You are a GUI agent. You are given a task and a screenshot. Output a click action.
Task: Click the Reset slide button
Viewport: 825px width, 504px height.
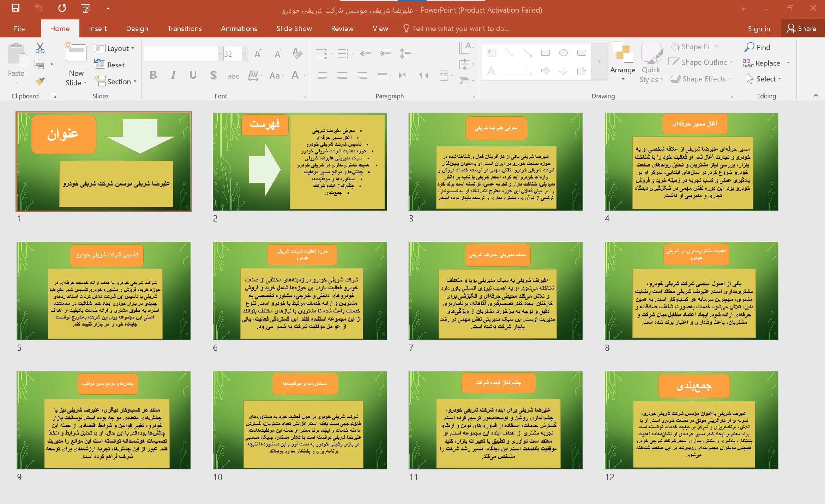pos(110,65)
